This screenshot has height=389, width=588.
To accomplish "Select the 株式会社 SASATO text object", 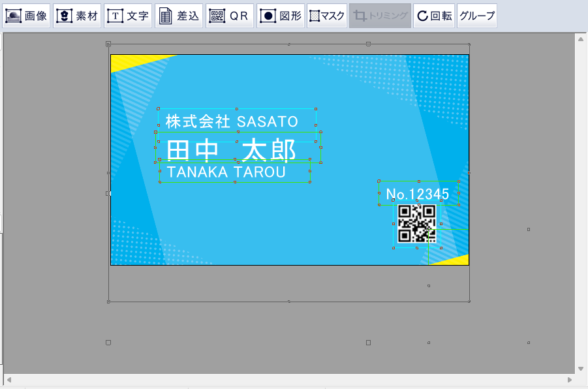I will pyautogui.click(x=232, y=121).
